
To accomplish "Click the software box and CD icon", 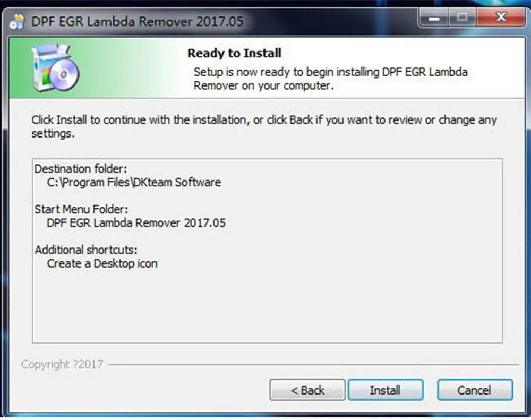I will (55, 68).
